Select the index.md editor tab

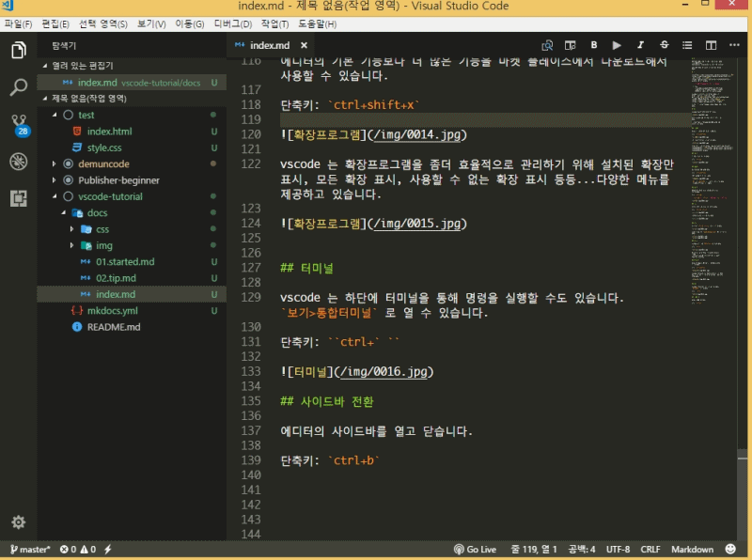pos(270,45)
